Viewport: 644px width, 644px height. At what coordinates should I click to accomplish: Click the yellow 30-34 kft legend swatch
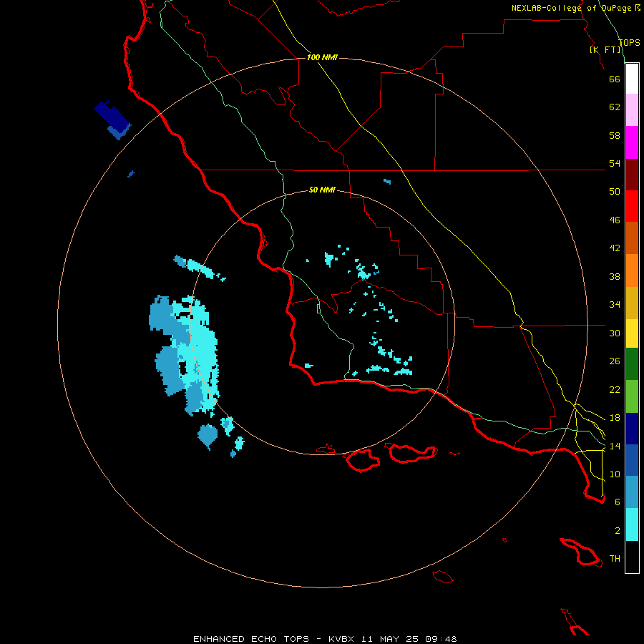tap(632, 333)
